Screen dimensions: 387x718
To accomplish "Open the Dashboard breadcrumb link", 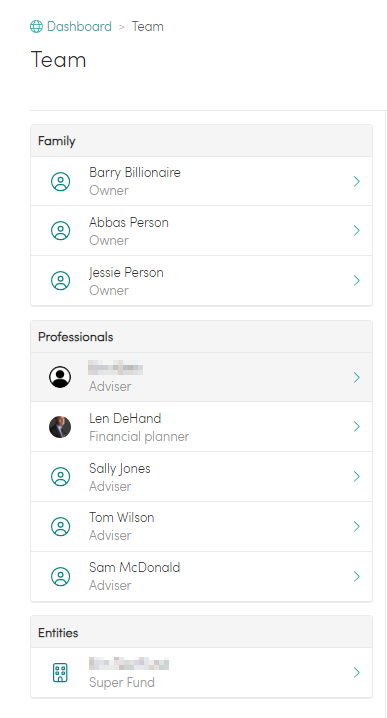I will point(79,27).
